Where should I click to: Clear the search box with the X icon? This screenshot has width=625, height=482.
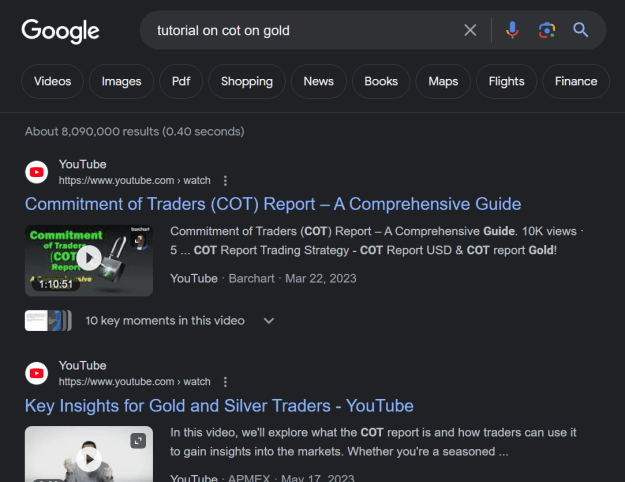tap(470, 30)
